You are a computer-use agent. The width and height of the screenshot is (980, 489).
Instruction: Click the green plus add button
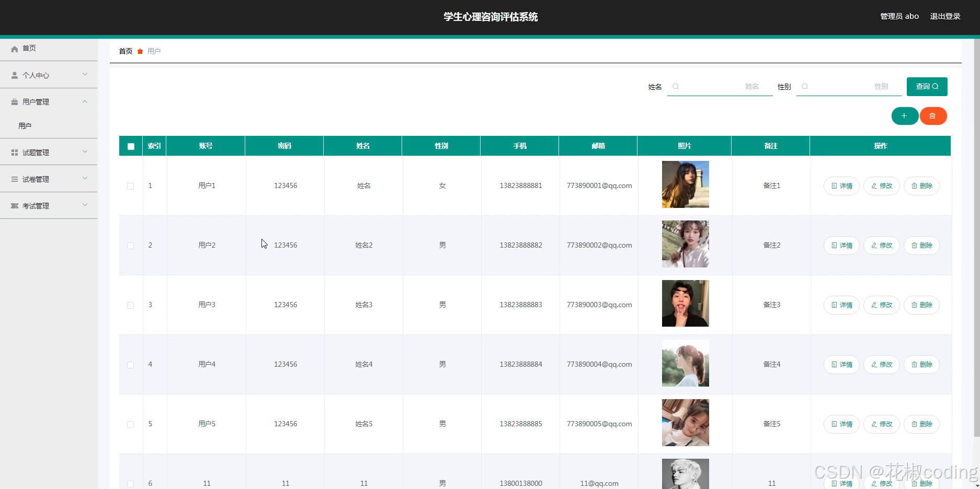click(905, 116)
